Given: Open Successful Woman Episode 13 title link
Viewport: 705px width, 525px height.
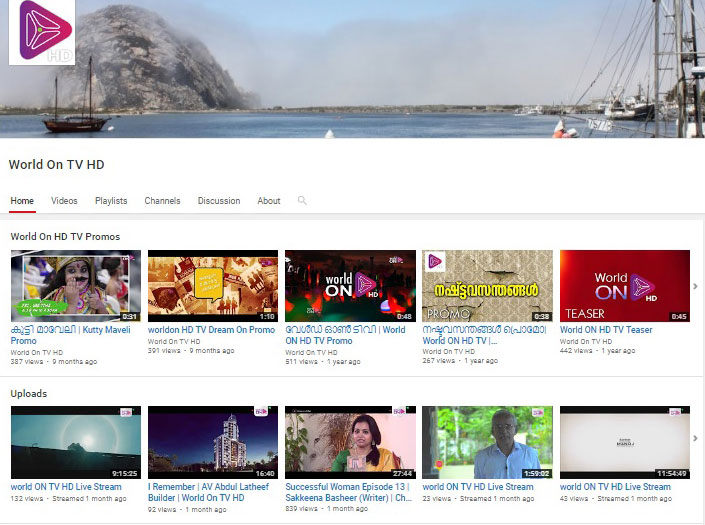Looking at the screenshot, I should 348,492.
